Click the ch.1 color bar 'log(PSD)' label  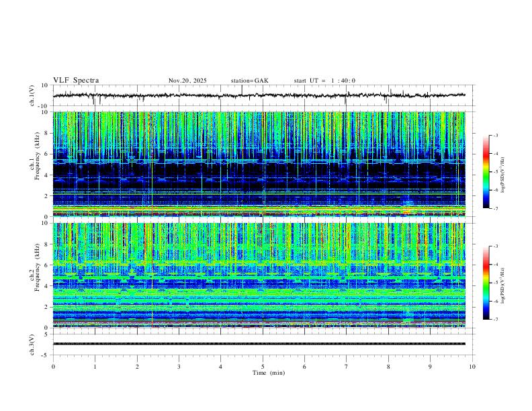(x=503, y=175)
